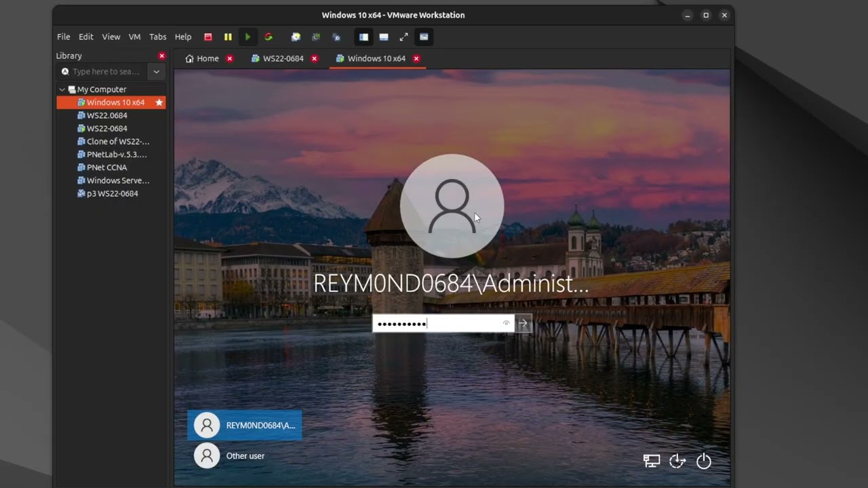The height and width of the screenshot is (488, 868).
Task: Open the VM menu
Action: [135, 37]
